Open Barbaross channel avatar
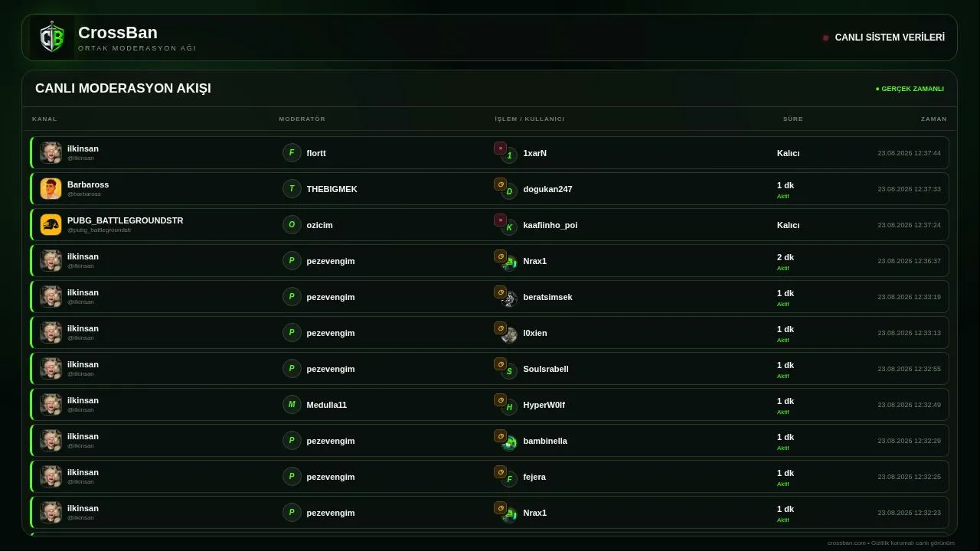 click(x=51, y=189)
